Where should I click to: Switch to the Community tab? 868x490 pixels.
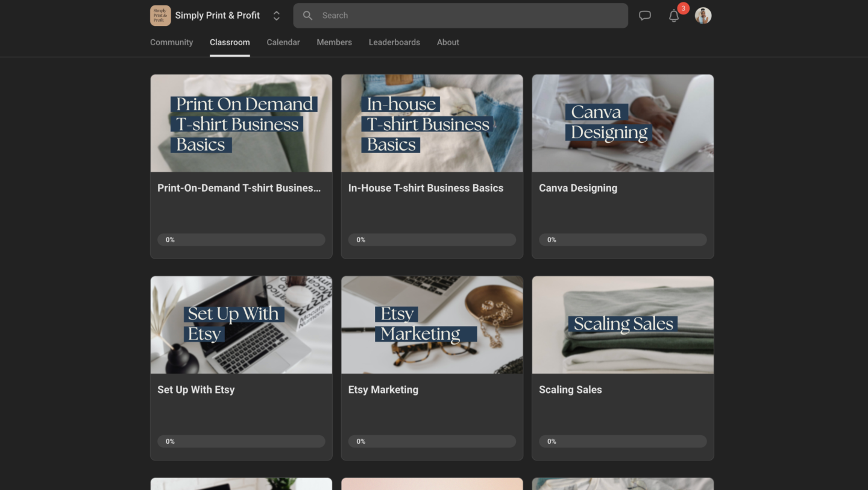coord(171,42)
